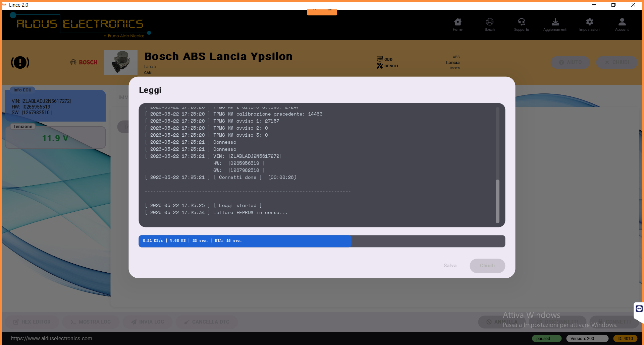
Task: Click the AIUTO help button
Action: [x=570, y=62]
